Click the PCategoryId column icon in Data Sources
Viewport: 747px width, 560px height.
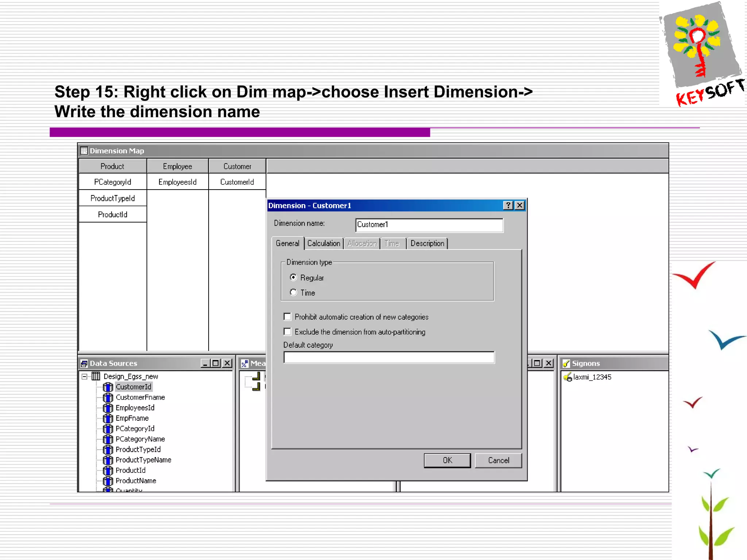coord(108,429)
